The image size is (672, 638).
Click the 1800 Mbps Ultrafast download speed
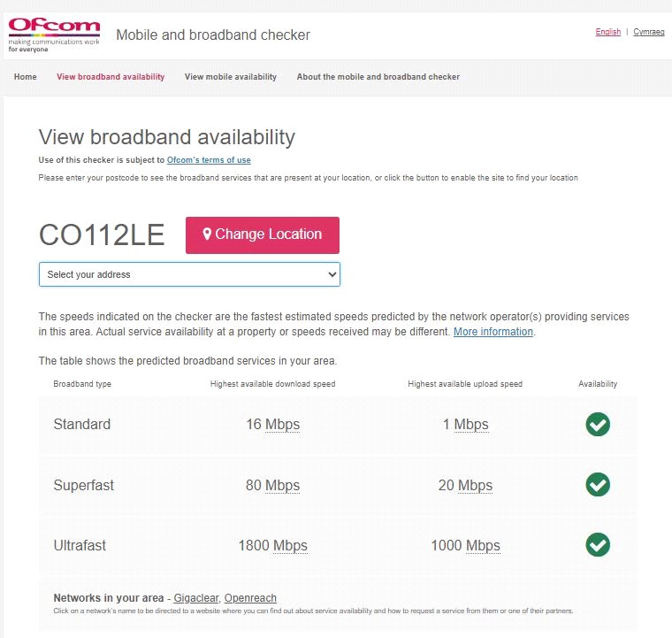tap(272, 545)
